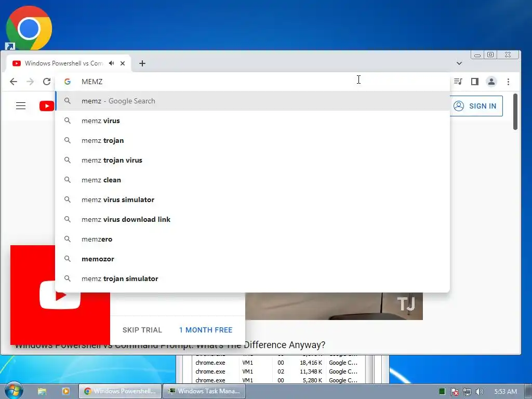The width and height of the screenshot is (532, 399).
Task: Open the Google Chrome desktop shortcut
Action: point(29,28)
